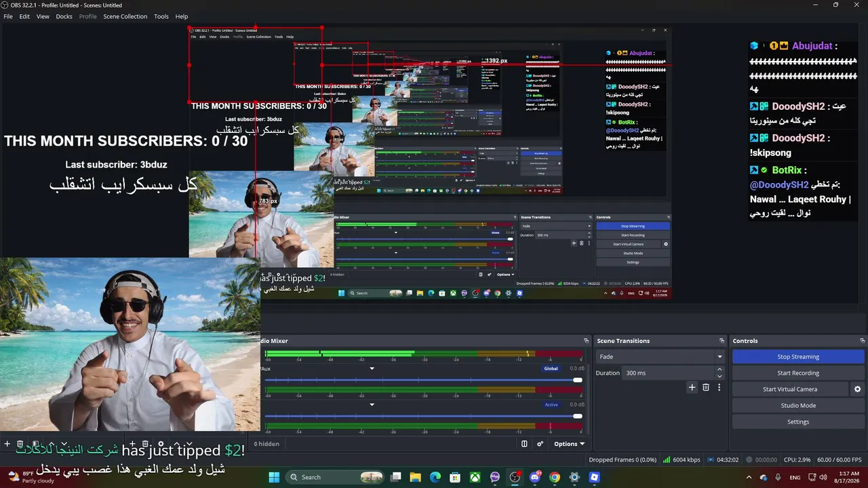This screenshot has height=488, width=868.
Task: Expand the Audio Mixer Options menu
Action: (569, 444)
